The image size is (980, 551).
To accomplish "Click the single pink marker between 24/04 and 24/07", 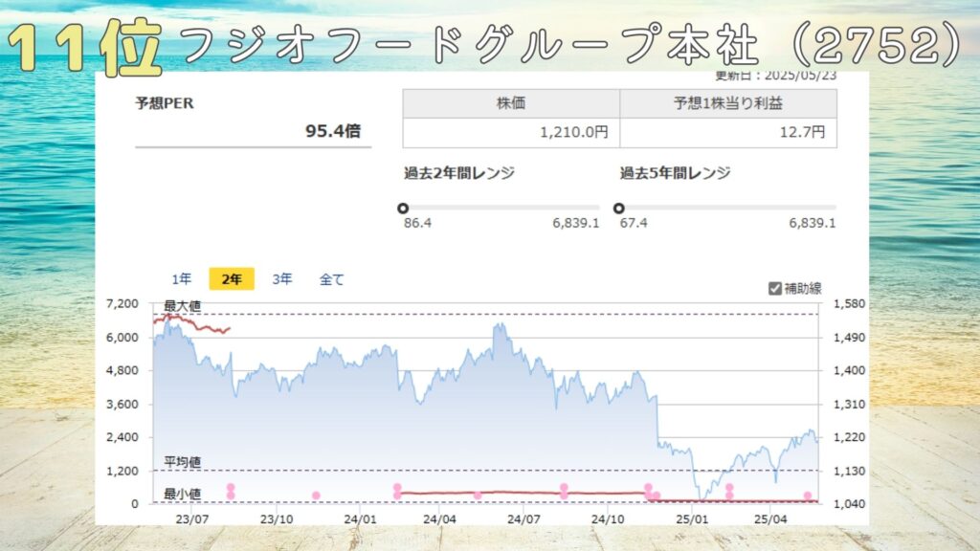I will 478,495.
